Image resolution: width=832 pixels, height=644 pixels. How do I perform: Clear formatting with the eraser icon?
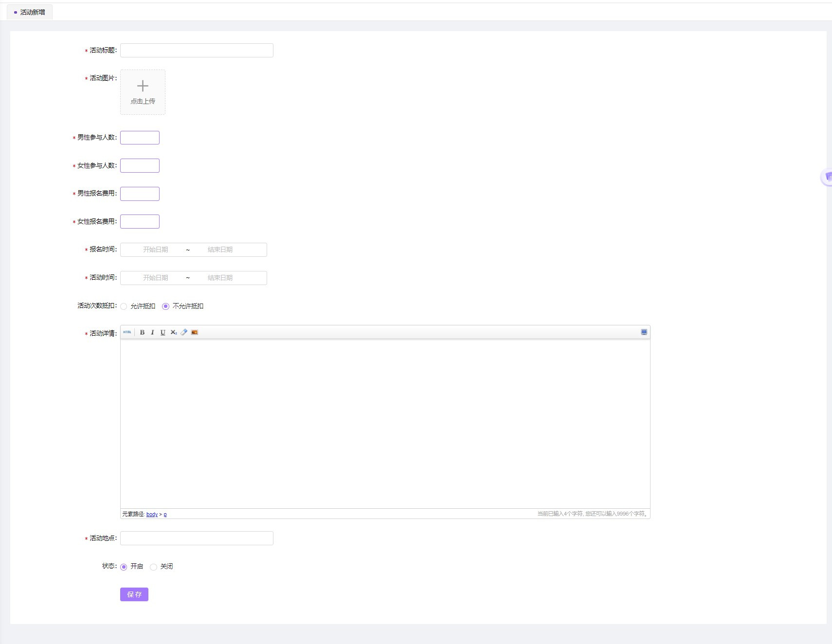(184, 332)
